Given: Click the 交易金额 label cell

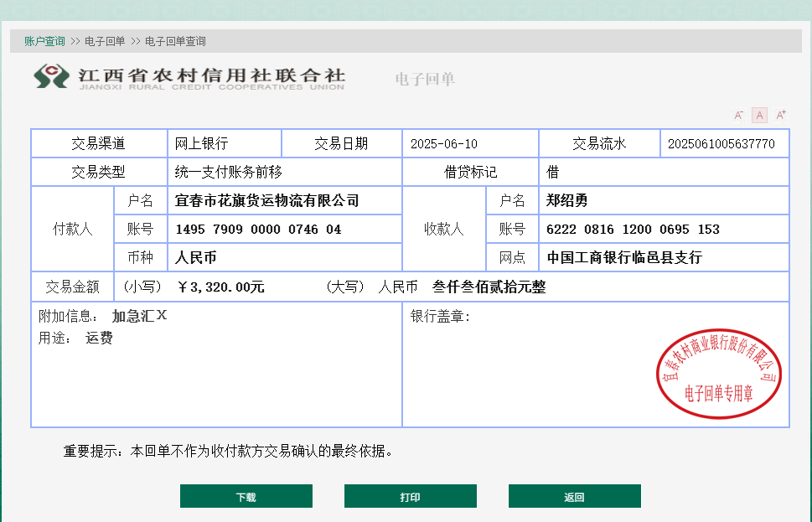Looking at the screenshot, I should pos(73,287).
